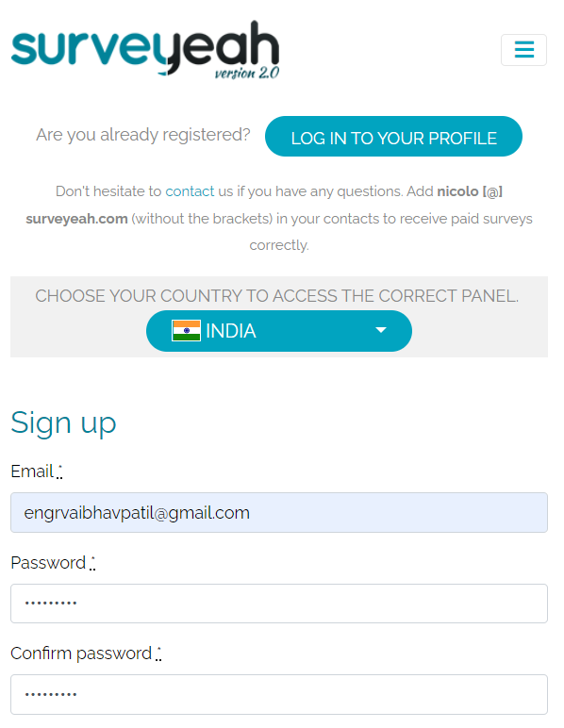
Task: Click 'Choose your country' banner text
Action: pyautogui.click(x=277, y=296)
